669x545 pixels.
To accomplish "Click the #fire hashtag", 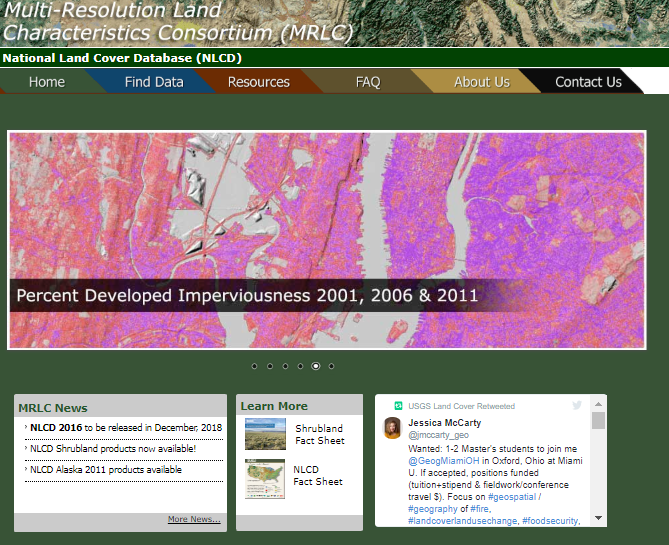I will 480,509.
